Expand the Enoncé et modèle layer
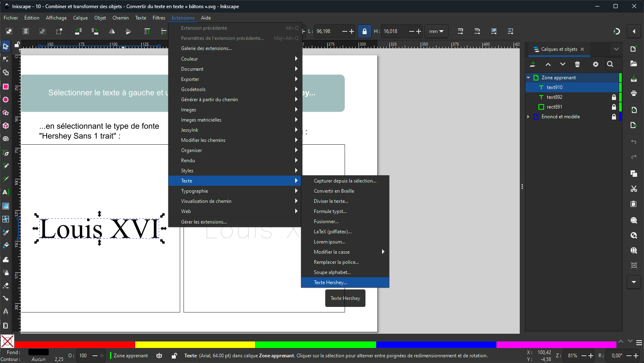 pyautogui.click(x=528, y=117)
